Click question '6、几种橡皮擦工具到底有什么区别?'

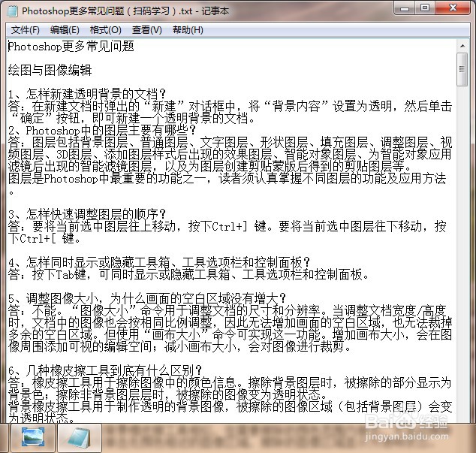coord(105,370)
